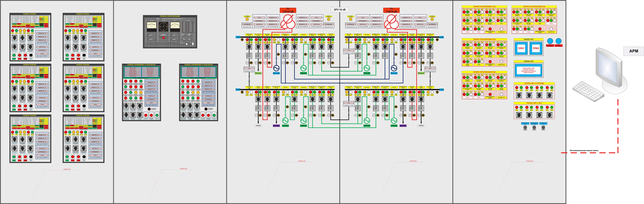Click the ПАНЕЛЬ СИНХРОНИЗАЦИИ title

(x=170, y=16)
